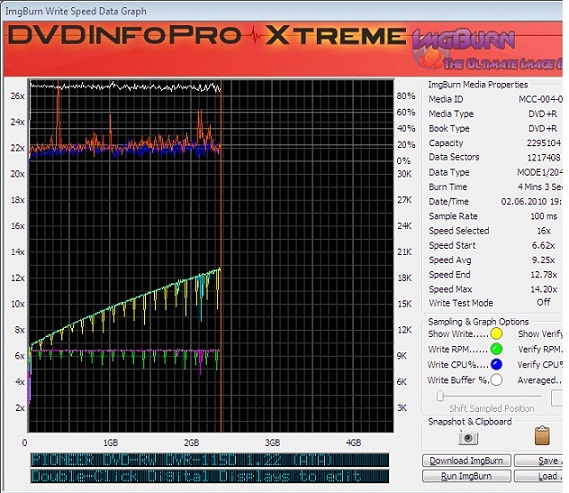The image size is (569, 493).
Task: Click the Speed Selected value 16x
Action: 544,231
